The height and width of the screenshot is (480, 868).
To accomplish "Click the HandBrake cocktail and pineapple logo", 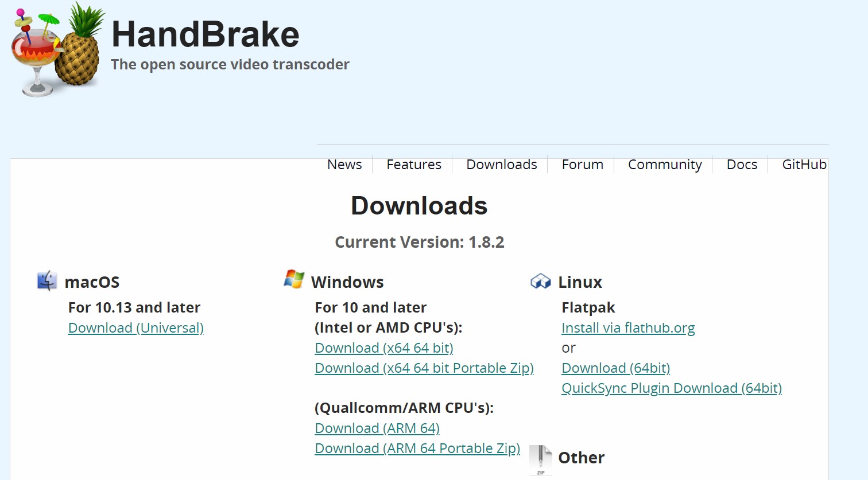I will click(x=58, y=49).
